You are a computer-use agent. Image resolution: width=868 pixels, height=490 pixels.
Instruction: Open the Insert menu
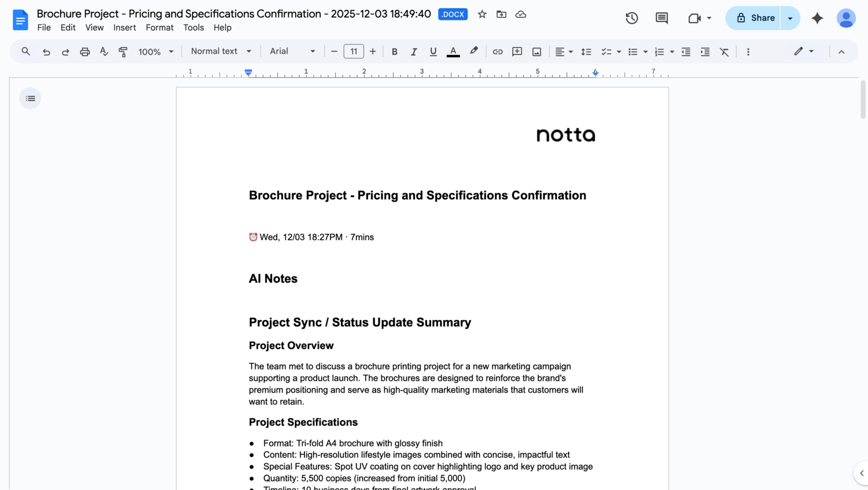click(124, 27)
